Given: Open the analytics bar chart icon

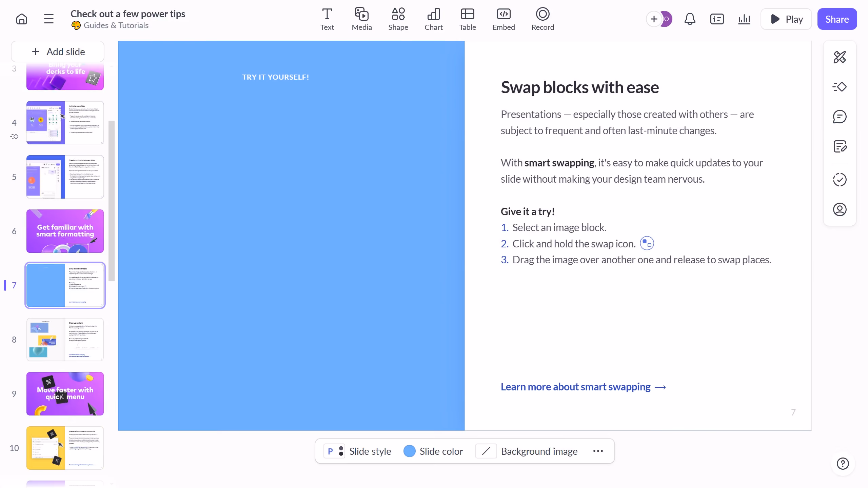Looking at the screenshot, I should [x=744, y=19].
